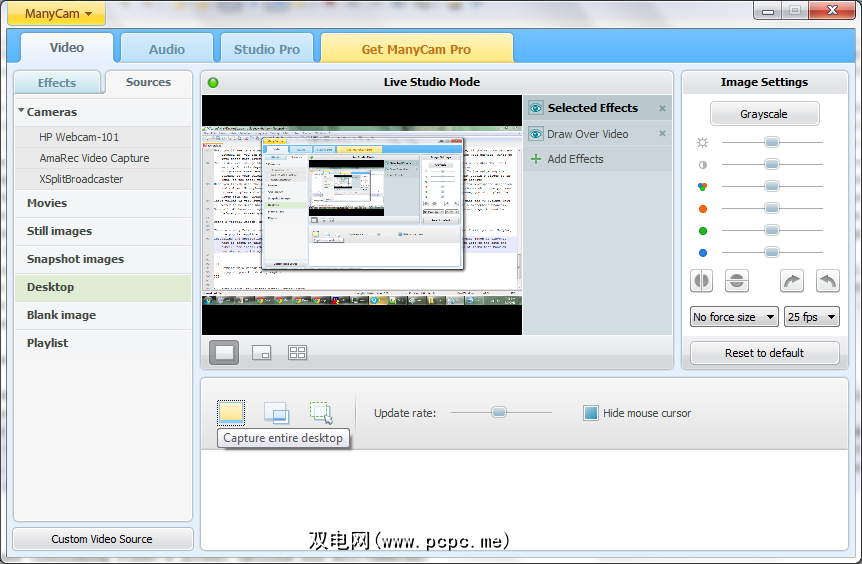Open the ManyCam main menu dropdown
This screenshot has height=564, width=862.
tap(57, 14)
